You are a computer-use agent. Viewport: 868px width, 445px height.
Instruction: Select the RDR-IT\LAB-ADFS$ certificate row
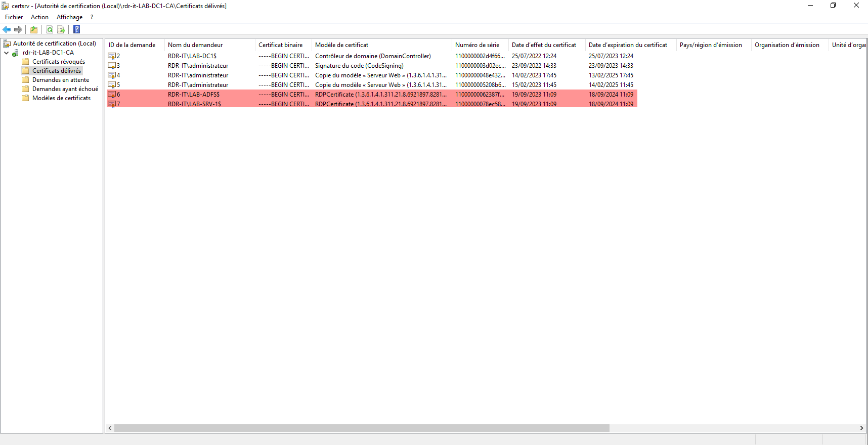point(194,95)
